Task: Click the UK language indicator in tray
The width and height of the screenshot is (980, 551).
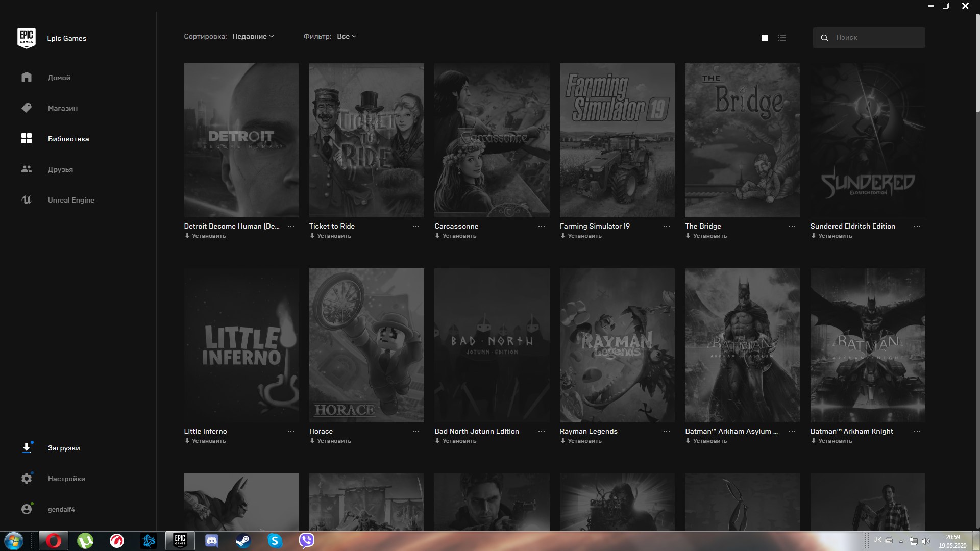Action: click(x=877, y=540)
